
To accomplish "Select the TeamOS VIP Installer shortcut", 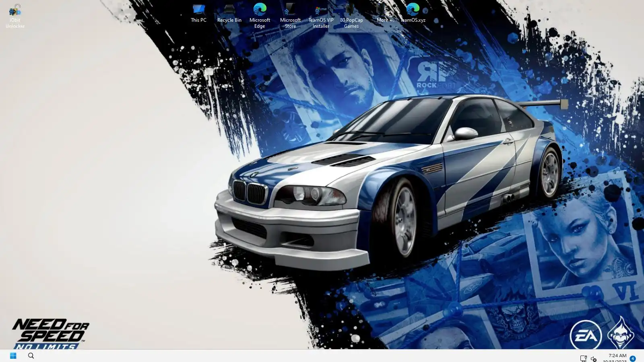I will (x=321, y=16).
